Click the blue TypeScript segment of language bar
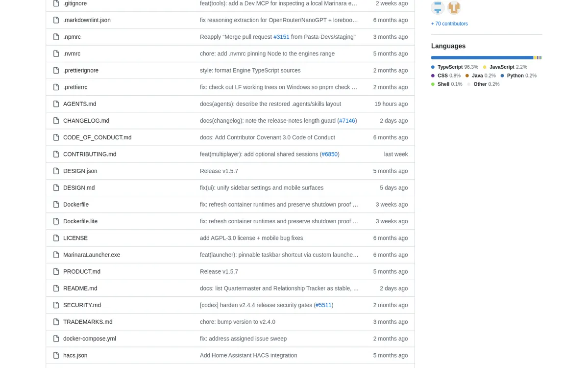 tap(482, 57)
